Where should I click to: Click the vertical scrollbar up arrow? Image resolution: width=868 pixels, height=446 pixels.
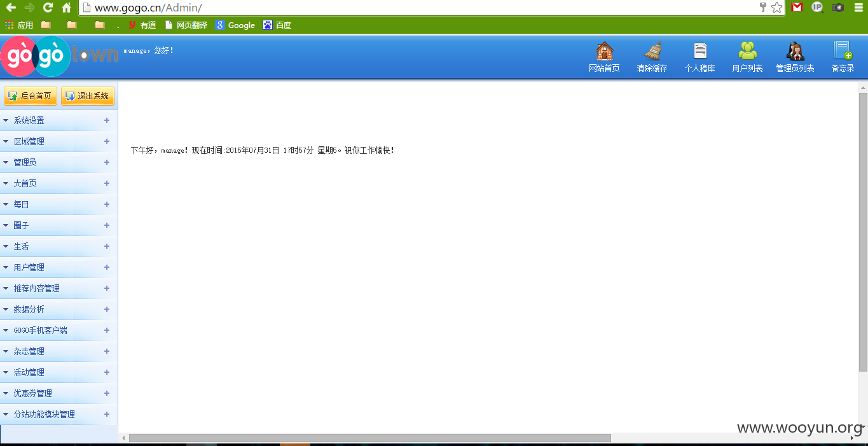pos(863,87)
